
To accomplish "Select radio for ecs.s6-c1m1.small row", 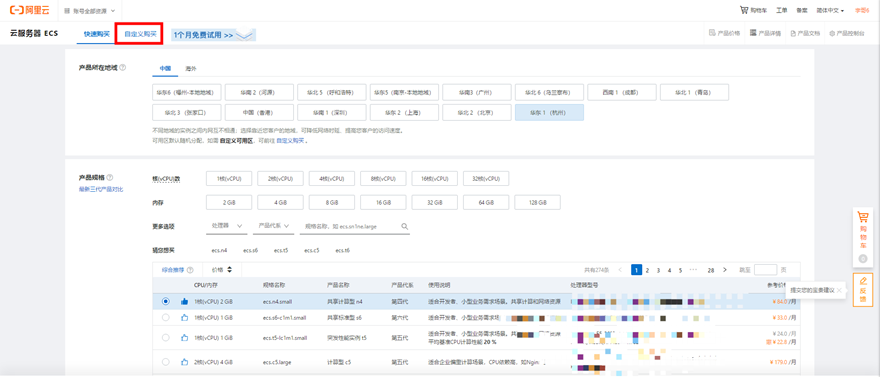I will point(165,318).
